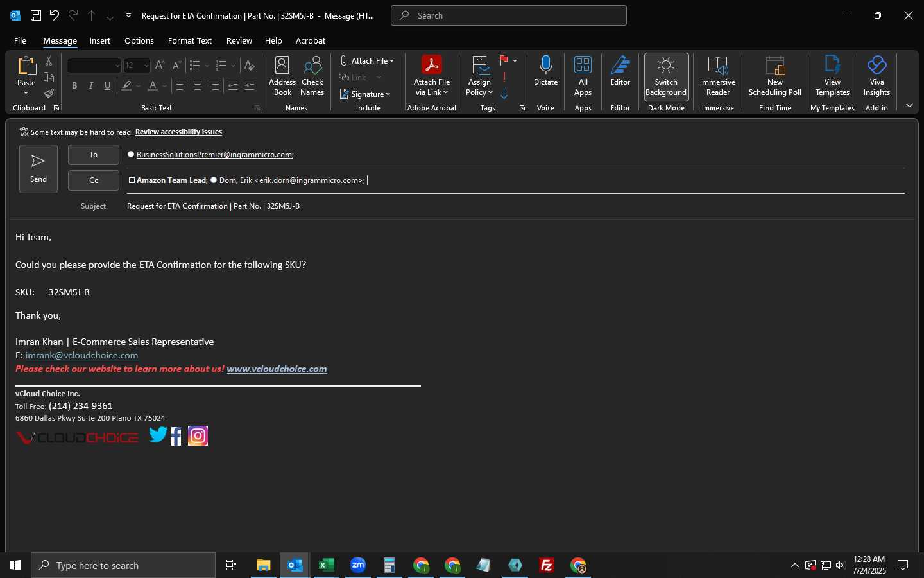924x578 pixels.
Task: Open View Templates
Action: [832, 76]
